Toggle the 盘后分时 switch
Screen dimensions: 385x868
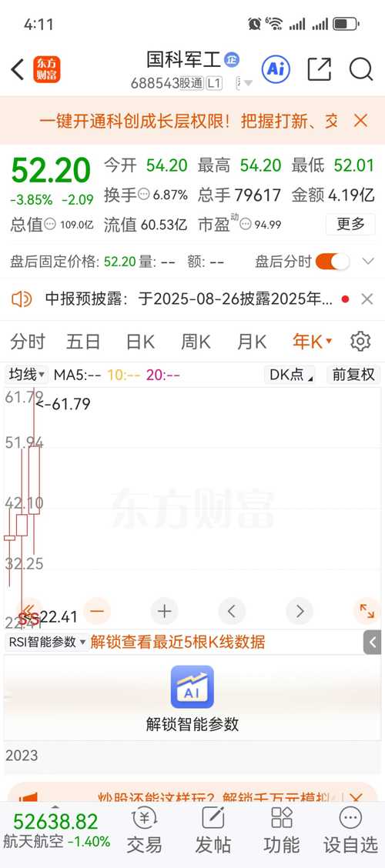(x=333, y=262)
